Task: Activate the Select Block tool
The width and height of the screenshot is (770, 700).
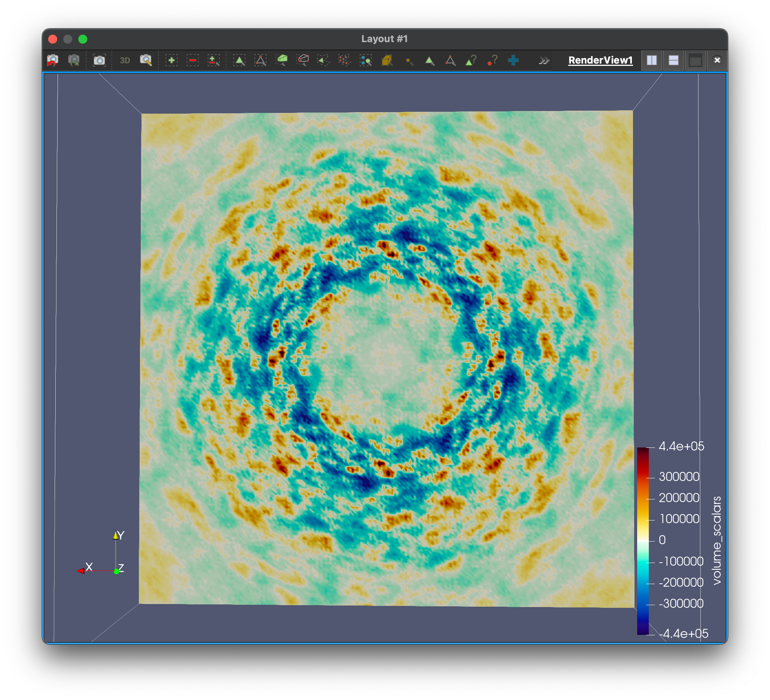Action: pyautogui.click(x=365, y=60)
